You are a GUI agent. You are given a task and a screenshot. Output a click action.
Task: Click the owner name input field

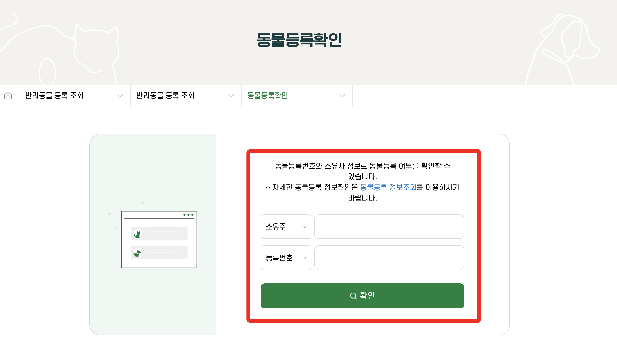click(x=389, y=226)
